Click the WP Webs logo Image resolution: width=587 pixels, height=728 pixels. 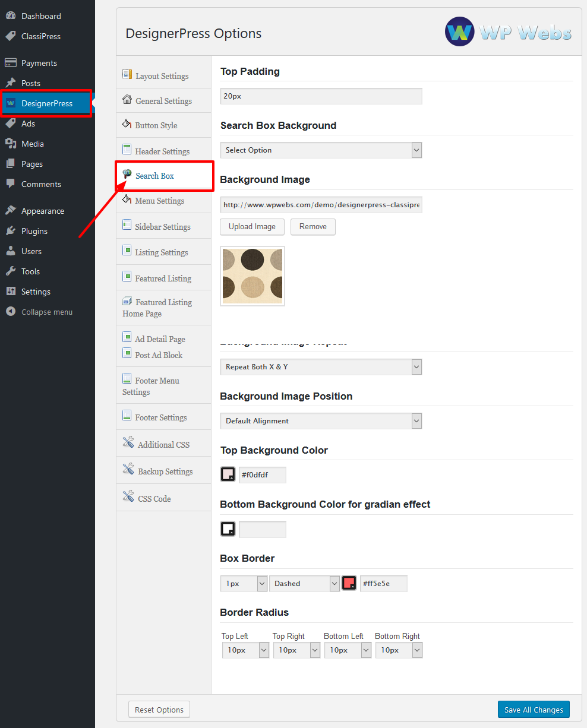(x=508, y=32)
